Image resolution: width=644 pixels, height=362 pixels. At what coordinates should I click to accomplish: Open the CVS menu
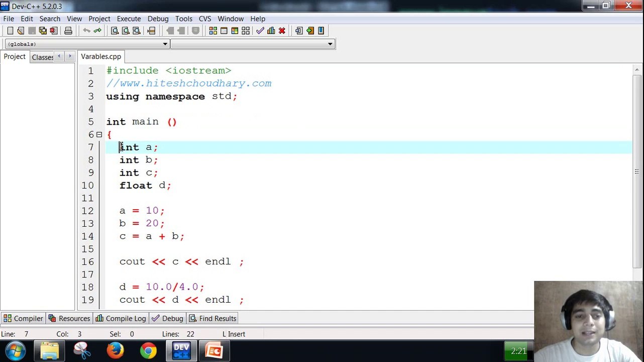click(205, 19)
